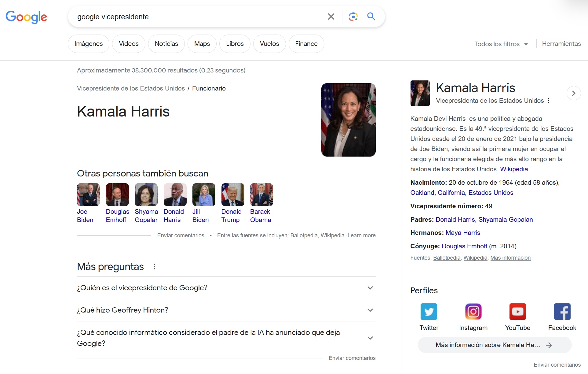This screenshot has width=588, height=374.
Task: Click the Kamala Harris knowledge panel title
Action: 476,88
